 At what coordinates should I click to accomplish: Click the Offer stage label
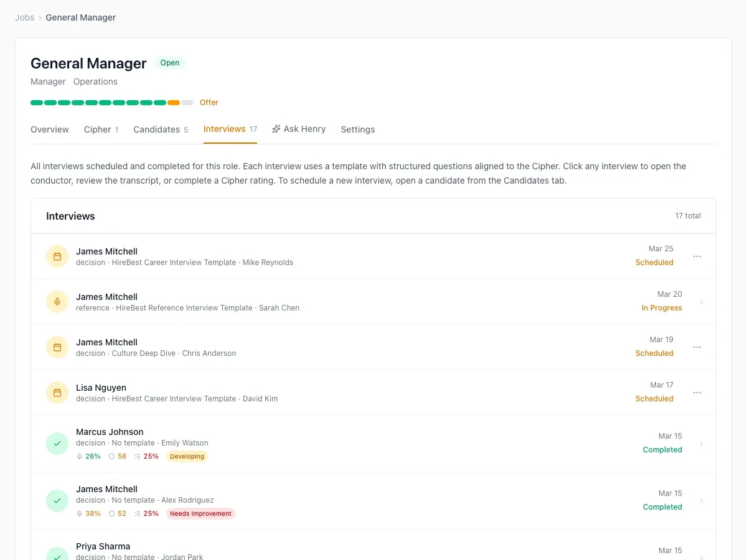pos(209,103)
